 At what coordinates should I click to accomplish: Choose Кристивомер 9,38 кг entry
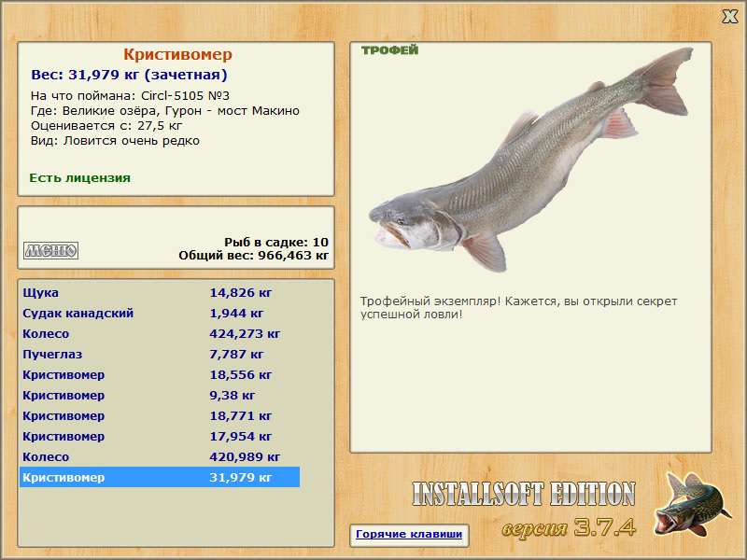click(x=159, y=395)
